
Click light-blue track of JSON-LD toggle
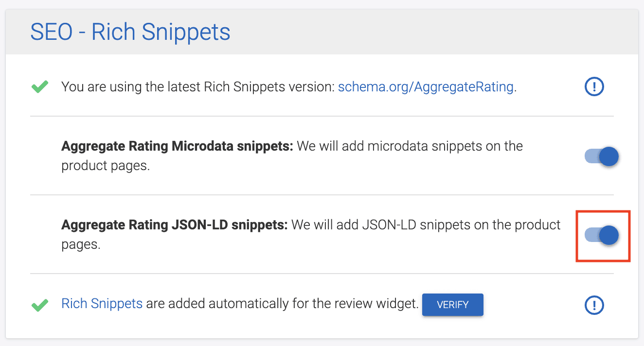(590, 236)
